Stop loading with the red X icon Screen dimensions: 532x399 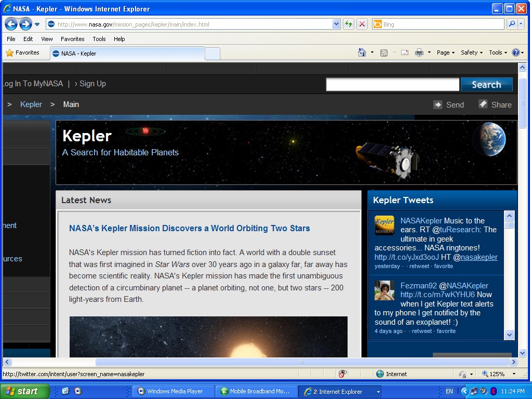point(362,24)
